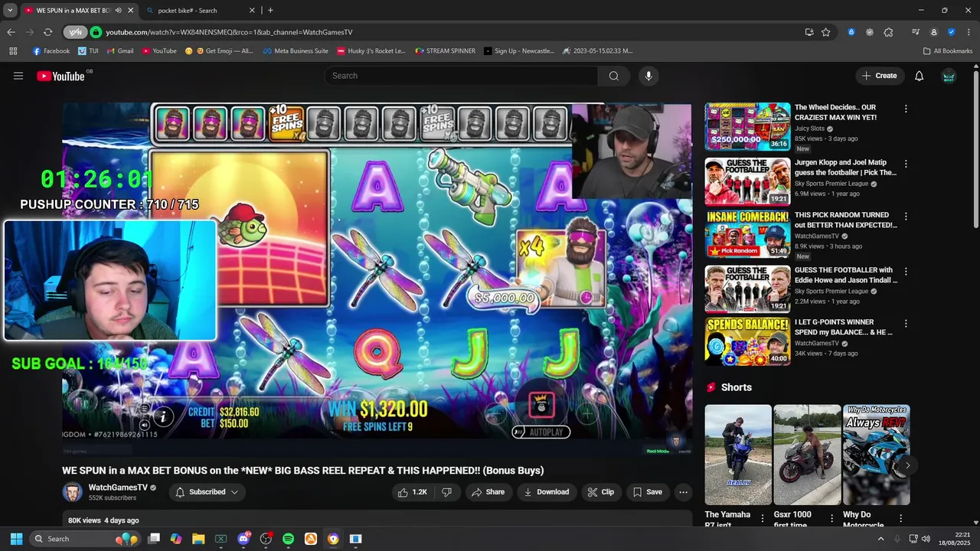The image size is (980, 551).
Task: Clip the video
Action: 601,492
